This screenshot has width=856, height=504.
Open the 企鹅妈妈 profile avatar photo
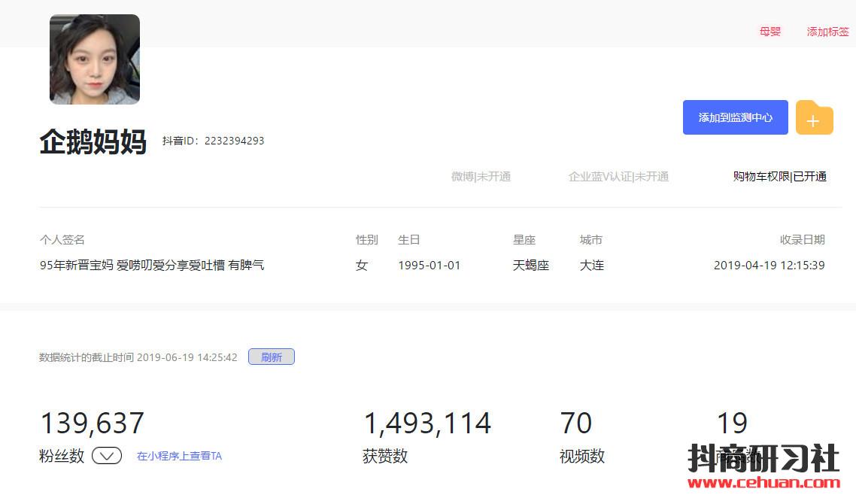(95, 59)
